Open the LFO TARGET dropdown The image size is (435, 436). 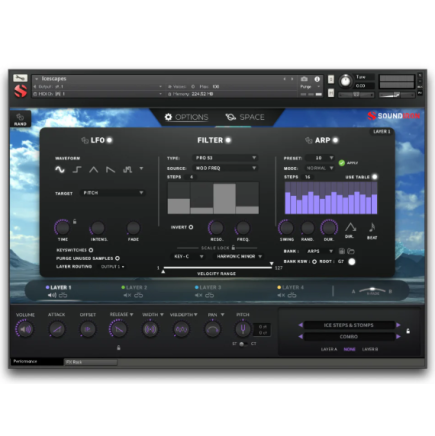coord(112,193)
